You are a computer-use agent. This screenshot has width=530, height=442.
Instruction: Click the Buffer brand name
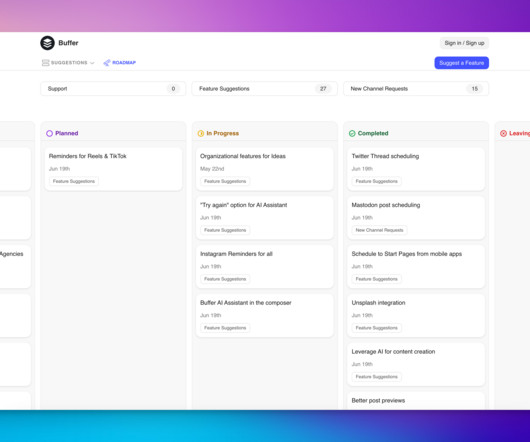coord(68,43)
